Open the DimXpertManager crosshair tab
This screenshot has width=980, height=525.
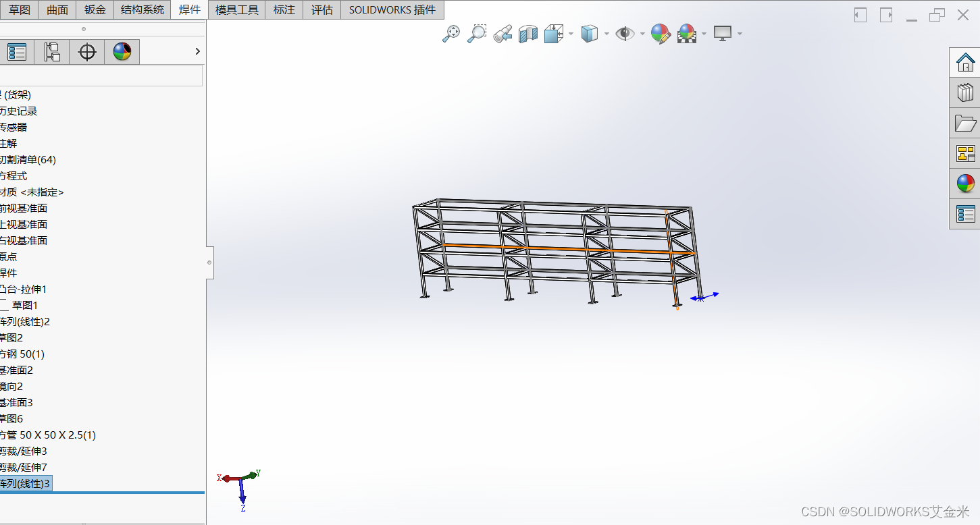pos(87,52)
